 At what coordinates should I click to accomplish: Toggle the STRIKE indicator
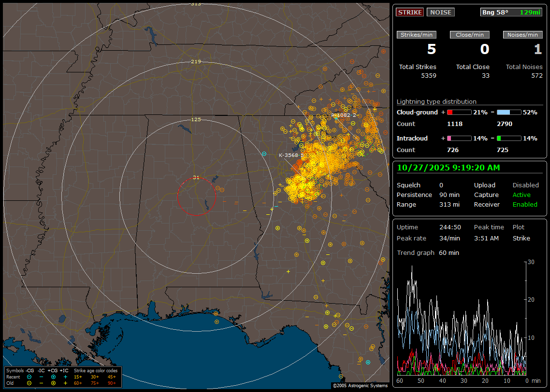410,13
